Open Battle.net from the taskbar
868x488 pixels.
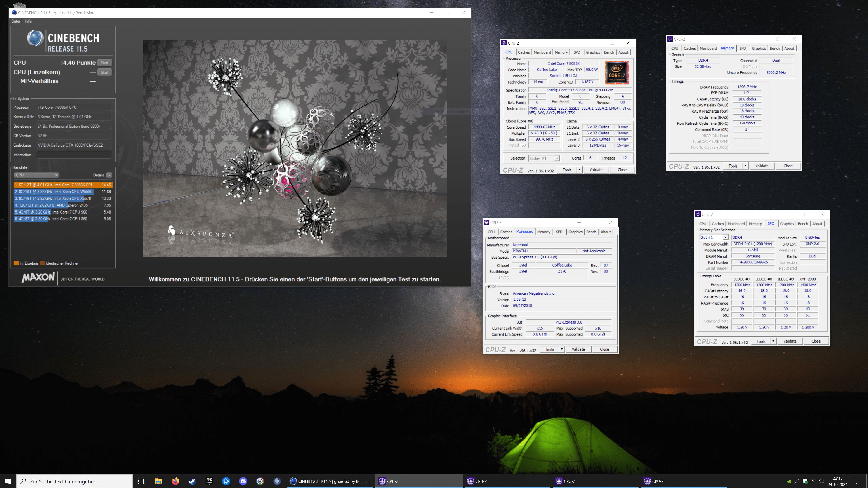[x=226, y=481]
